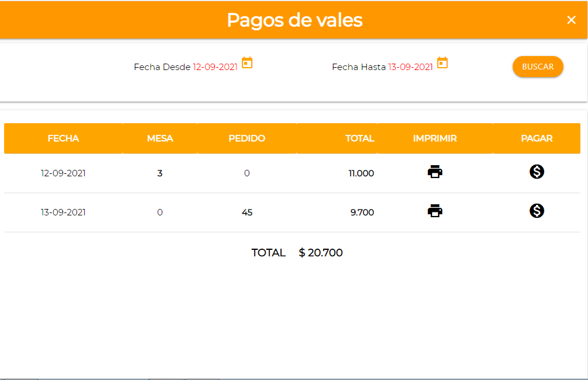Viewport: 588px width, 380px height.
Task: Sort by the FECHA column header
Action: click(x=63, y=138)
